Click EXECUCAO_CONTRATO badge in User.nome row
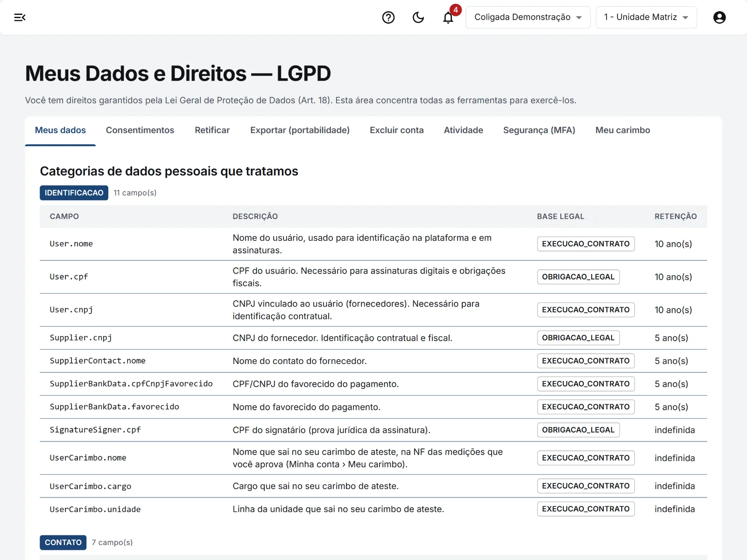Screen dimensions: 747x560 coord(586,244)
